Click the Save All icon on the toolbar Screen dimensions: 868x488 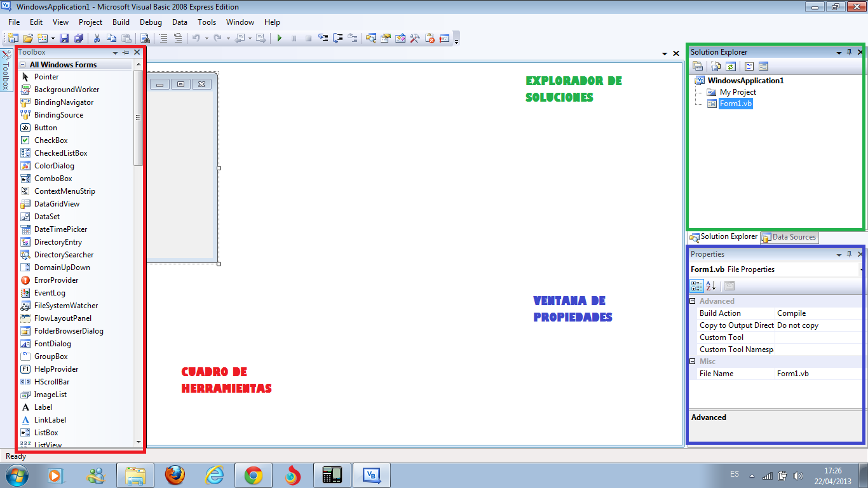point(80,38)
